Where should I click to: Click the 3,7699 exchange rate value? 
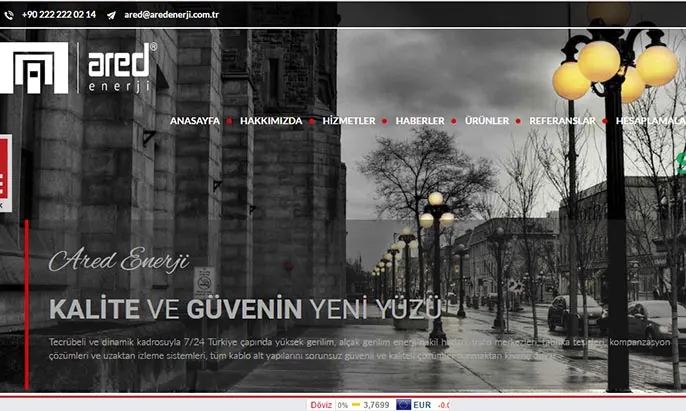point(376,405)
